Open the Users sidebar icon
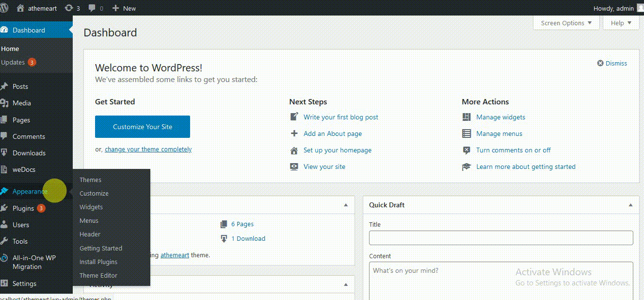Screen dimensions: 644x300 (4, 225)
